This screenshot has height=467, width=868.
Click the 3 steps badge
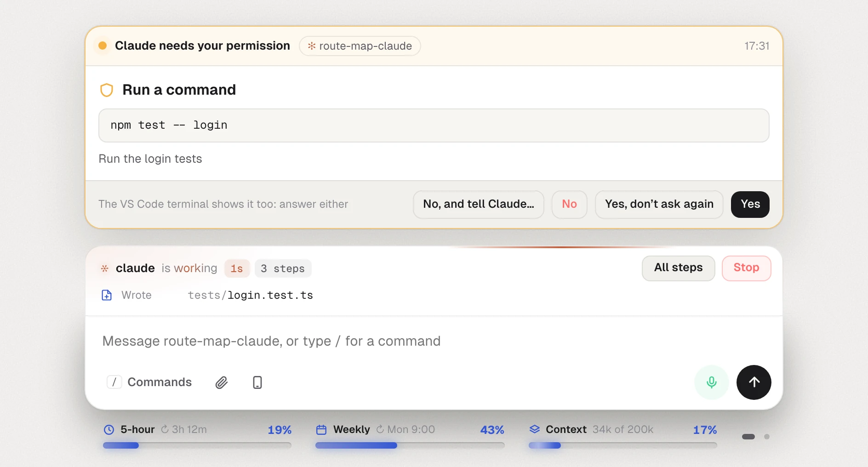[x=283, y=268]
